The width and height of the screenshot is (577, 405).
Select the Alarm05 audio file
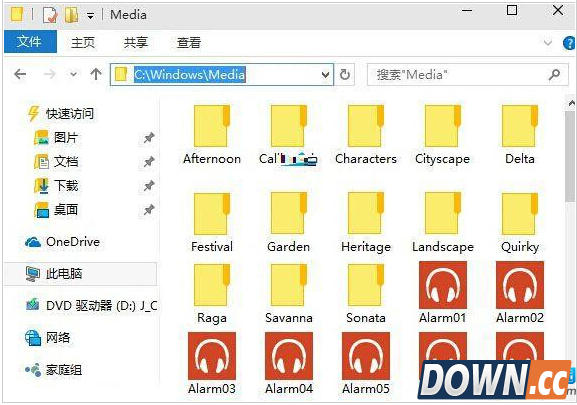tap(366, 363)
